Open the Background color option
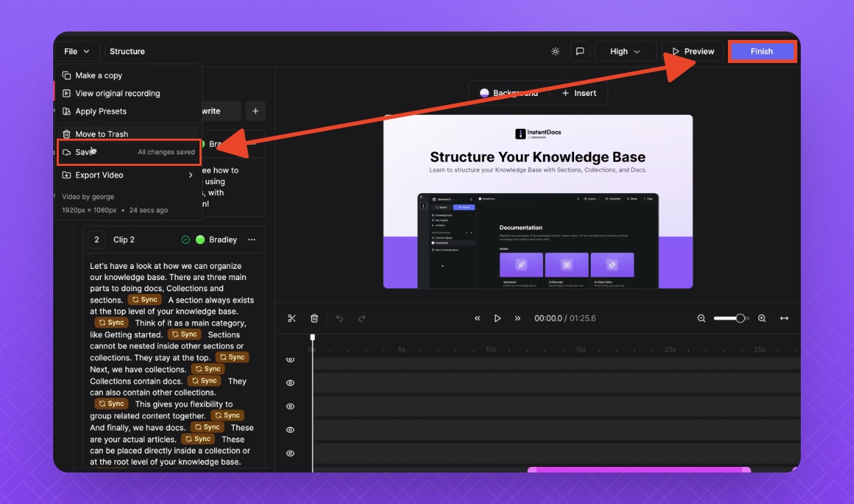The width and height of the screenshot is (854, 504). coord(509,93)
